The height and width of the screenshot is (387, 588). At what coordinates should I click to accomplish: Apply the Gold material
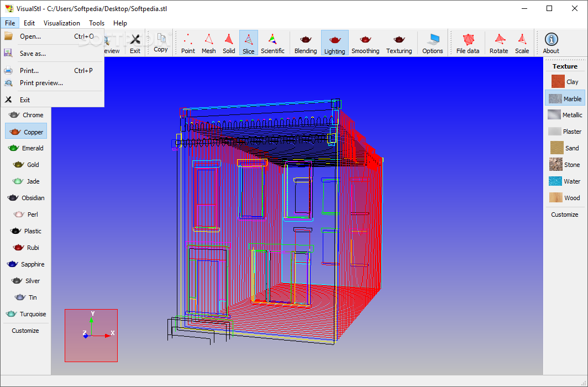(26, 165)
